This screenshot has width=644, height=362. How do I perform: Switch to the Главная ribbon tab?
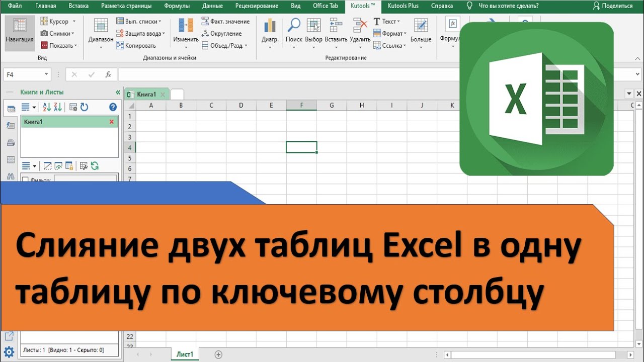[x=46, y=6]
